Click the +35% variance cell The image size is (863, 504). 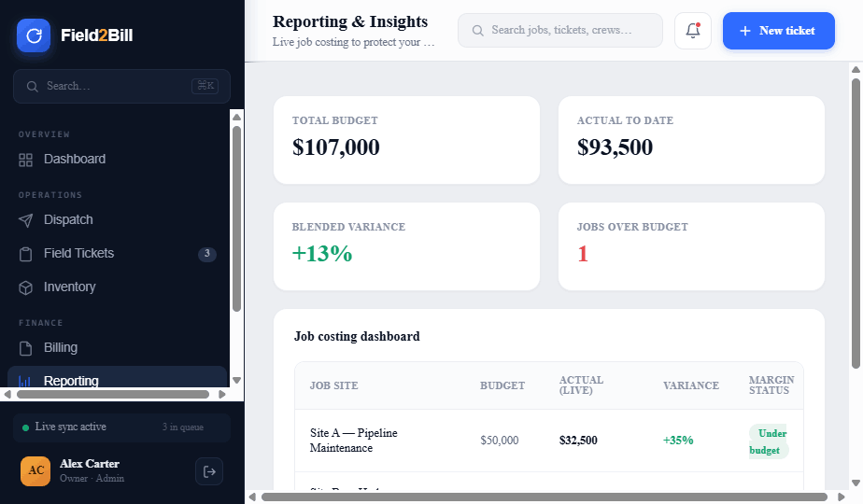678,441
